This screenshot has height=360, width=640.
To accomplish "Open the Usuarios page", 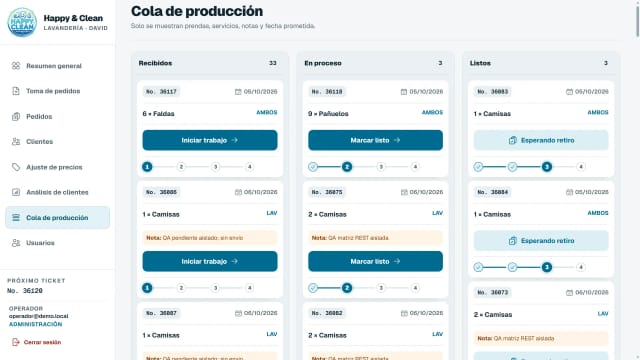I will click(58, 243).
